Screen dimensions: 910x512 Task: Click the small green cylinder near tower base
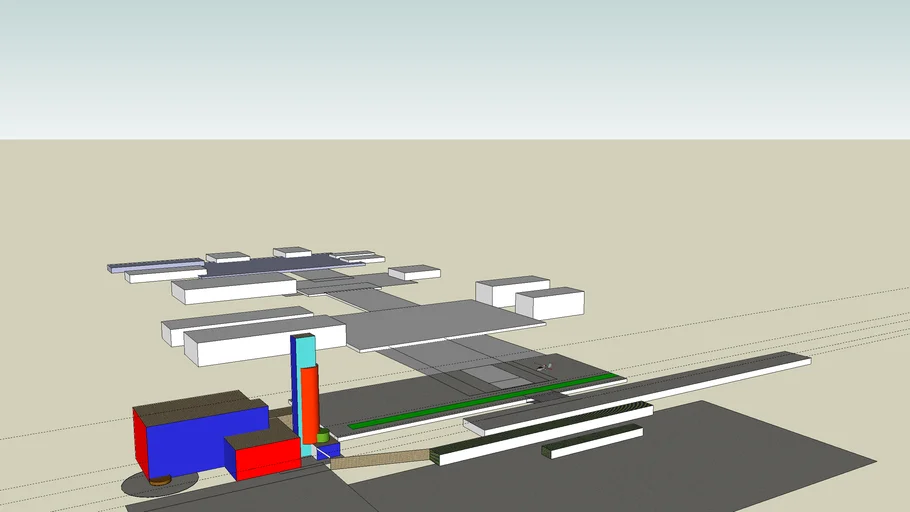[x=323, y=436]
